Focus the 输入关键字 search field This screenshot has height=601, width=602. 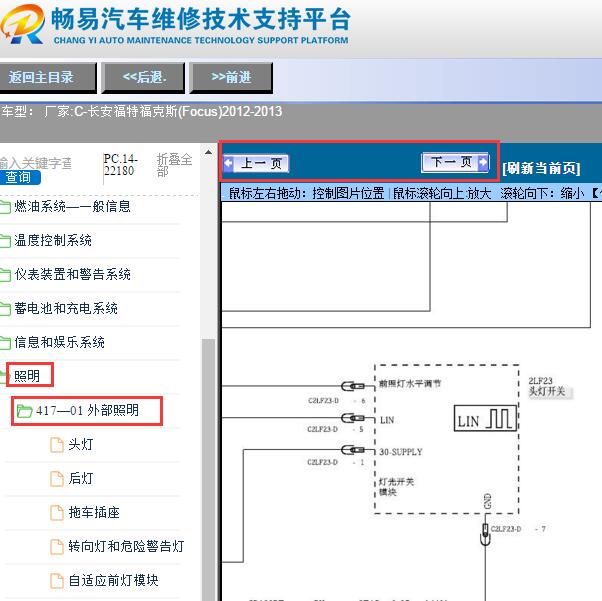coord(36,163)
